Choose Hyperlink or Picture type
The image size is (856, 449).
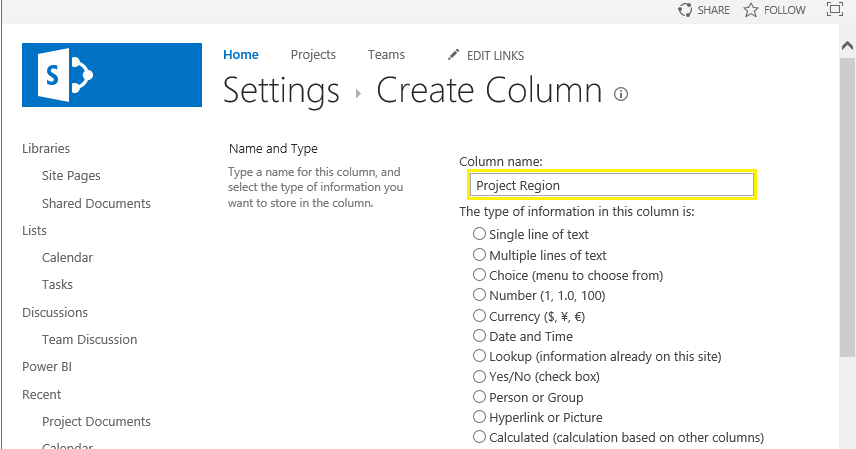coord(479,417)
